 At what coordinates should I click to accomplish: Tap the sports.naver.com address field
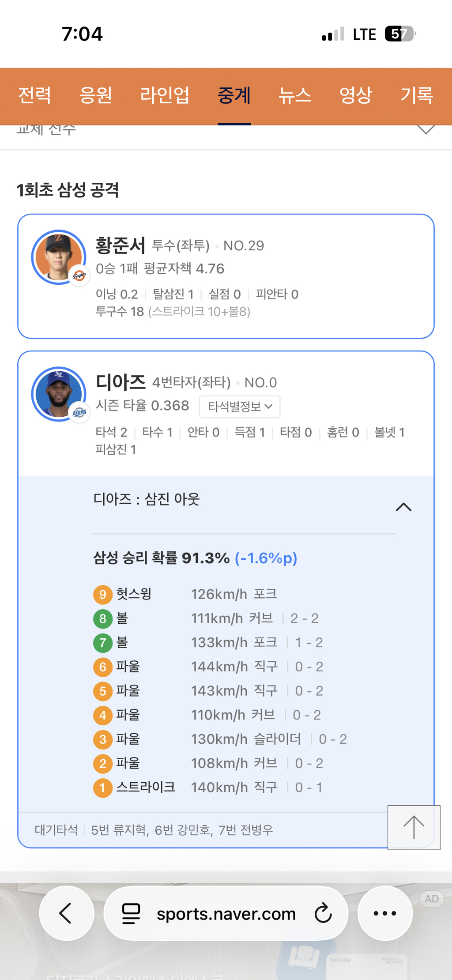pyautogui.click(x=226, y=913)
